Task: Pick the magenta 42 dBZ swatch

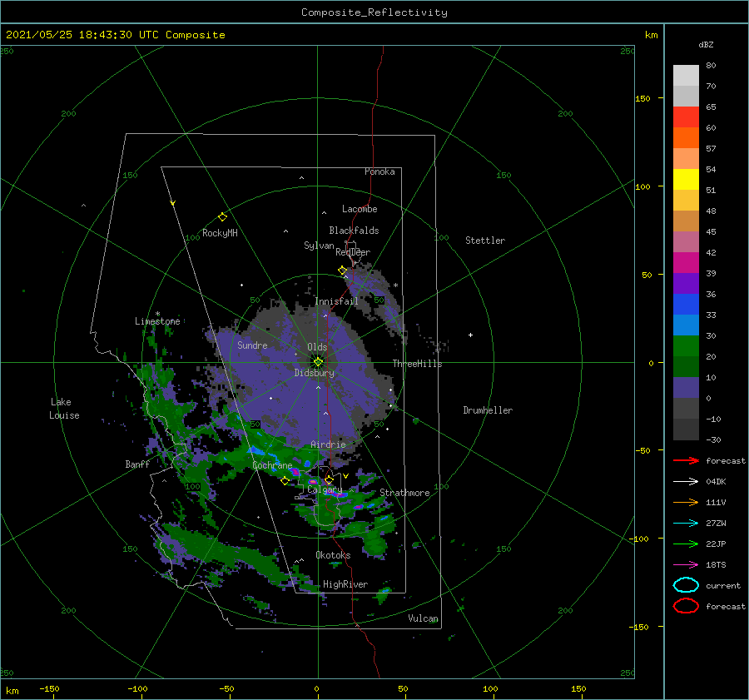Action: tap(686, 262)
